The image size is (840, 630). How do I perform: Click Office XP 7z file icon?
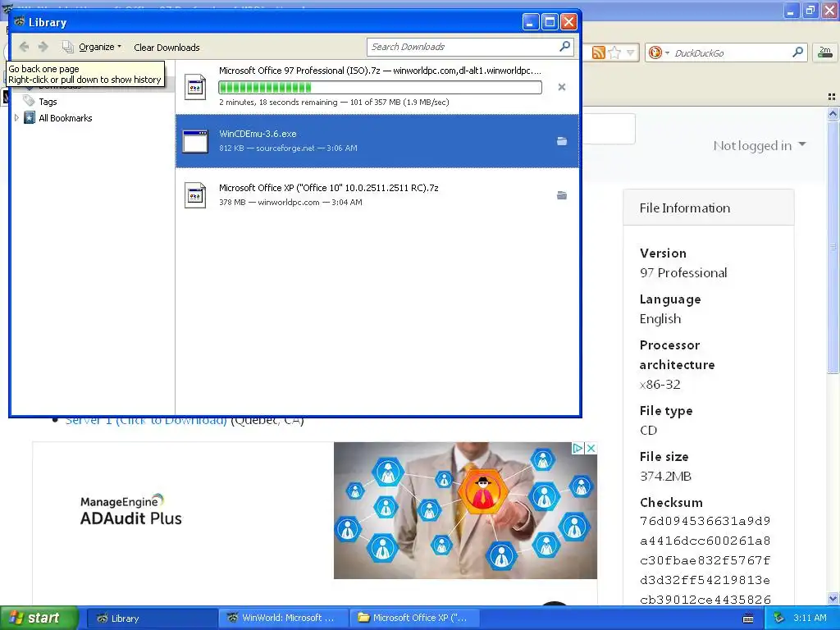[195, 195]
